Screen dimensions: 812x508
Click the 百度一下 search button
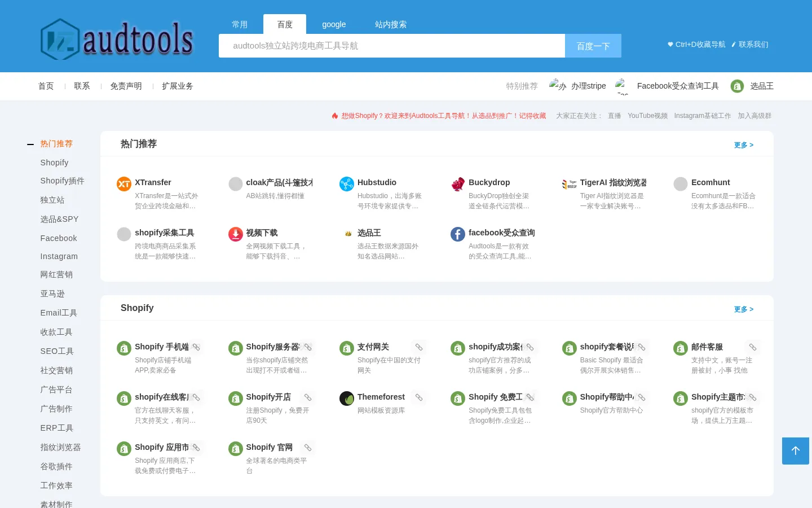coord(593,46)
